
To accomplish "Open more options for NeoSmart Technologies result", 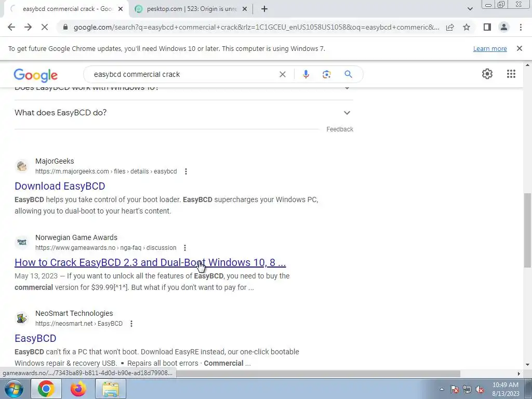I will point(131,324).
